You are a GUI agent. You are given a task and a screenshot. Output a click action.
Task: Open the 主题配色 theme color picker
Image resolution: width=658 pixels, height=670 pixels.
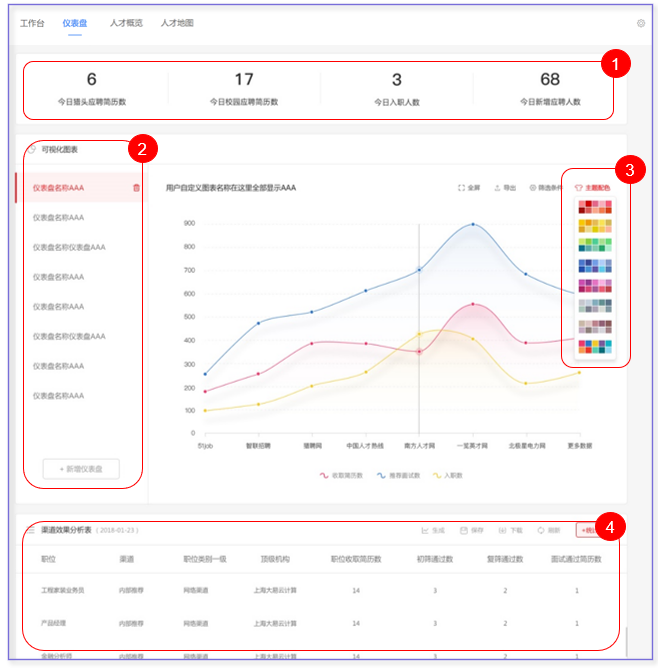(x=592, y=188)
